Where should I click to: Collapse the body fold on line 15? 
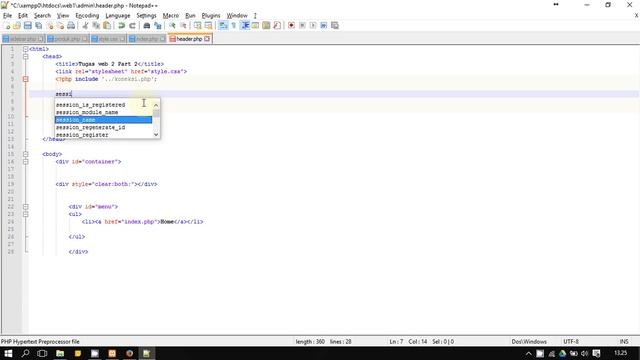(x=25, y=154)
